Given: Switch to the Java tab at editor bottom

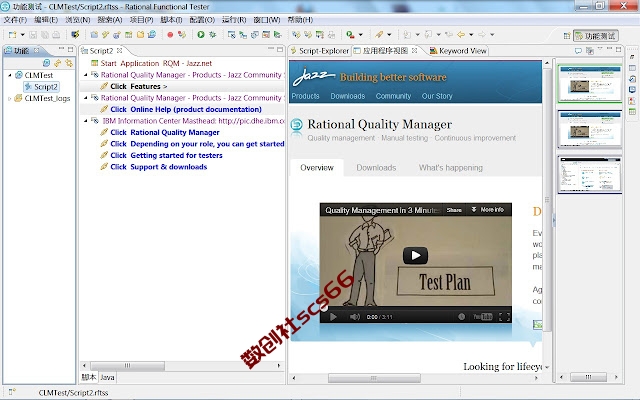Looking at the screenshot, I should tap(107, 378).
